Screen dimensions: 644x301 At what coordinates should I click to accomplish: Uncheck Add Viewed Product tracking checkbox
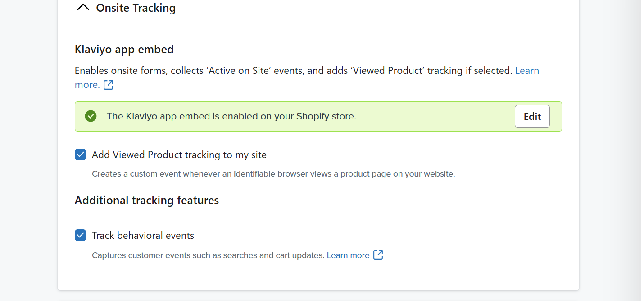(81, 155)
